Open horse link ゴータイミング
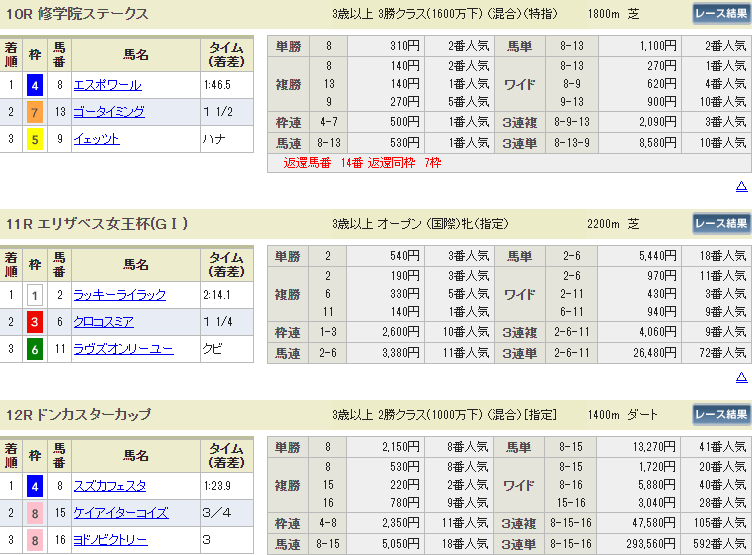This screenshot has height=555, width=752. click(109, 112)
